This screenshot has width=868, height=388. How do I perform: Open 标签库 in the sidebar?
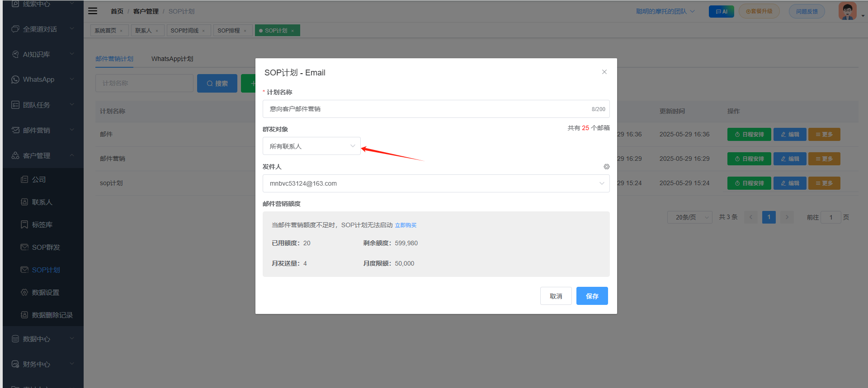point(43,224)
